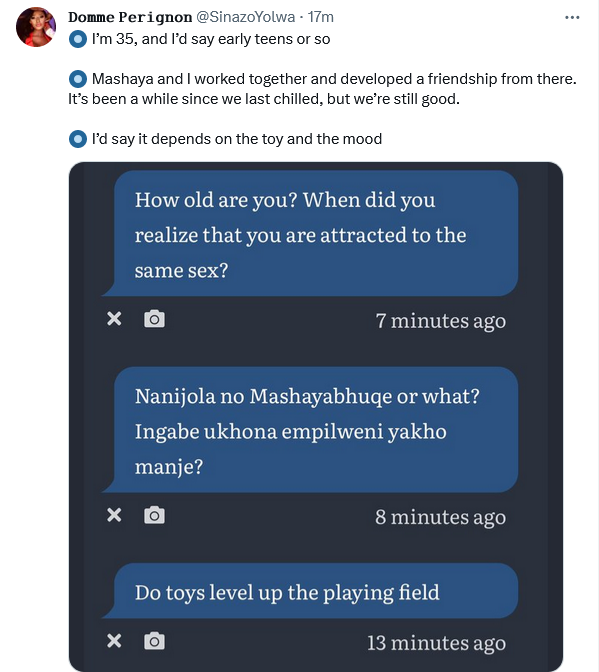The width and height of the screenshot is (599, 672).
Task: Dismiss the 'How old are you' question
Action: tap(114, 319)
